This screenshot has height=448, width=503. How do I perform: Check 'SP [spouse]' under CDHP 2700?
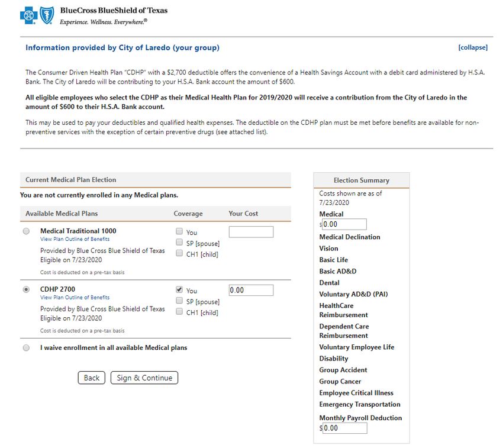click(x=179, y=301)
